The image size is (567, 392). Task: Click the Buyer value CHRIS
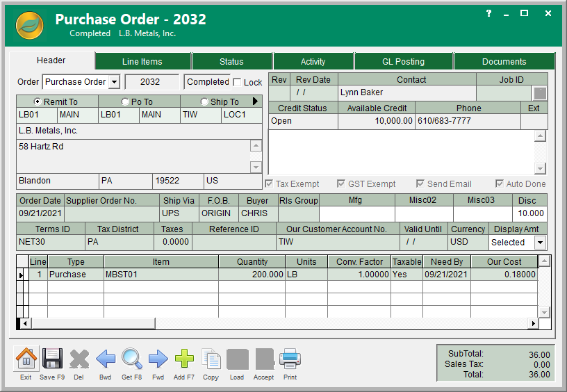click(258, 213)
